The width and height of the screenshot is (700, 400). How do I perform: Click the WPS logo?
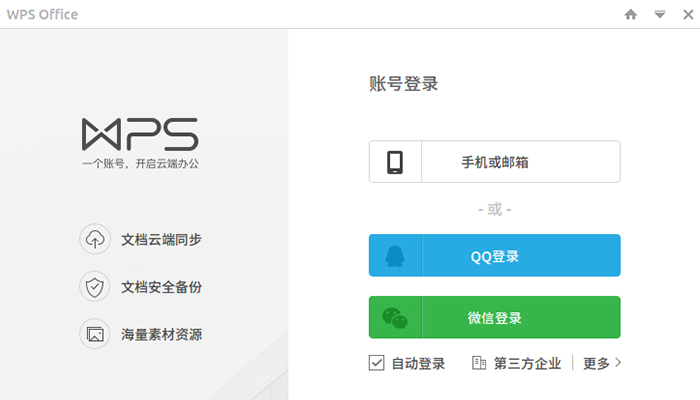(x=140, y=134)
